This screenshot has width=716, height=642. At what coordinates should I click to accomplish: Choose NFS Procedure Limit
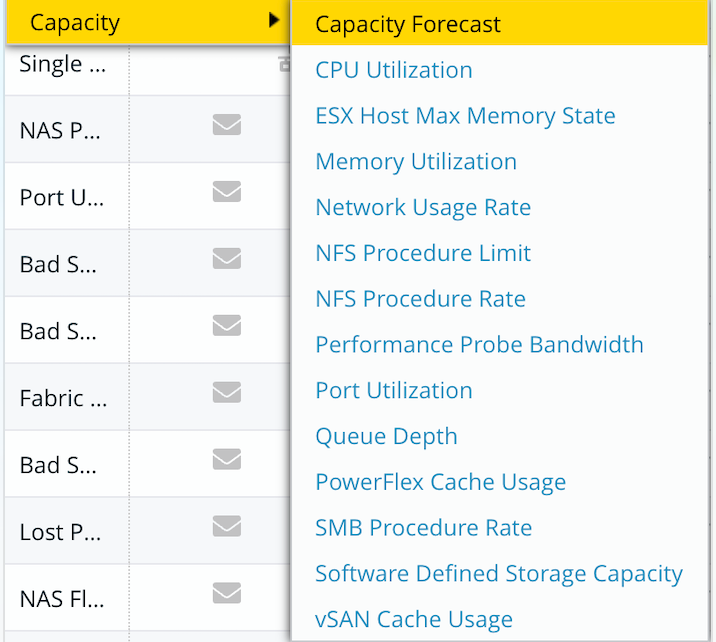pos(423,254)
